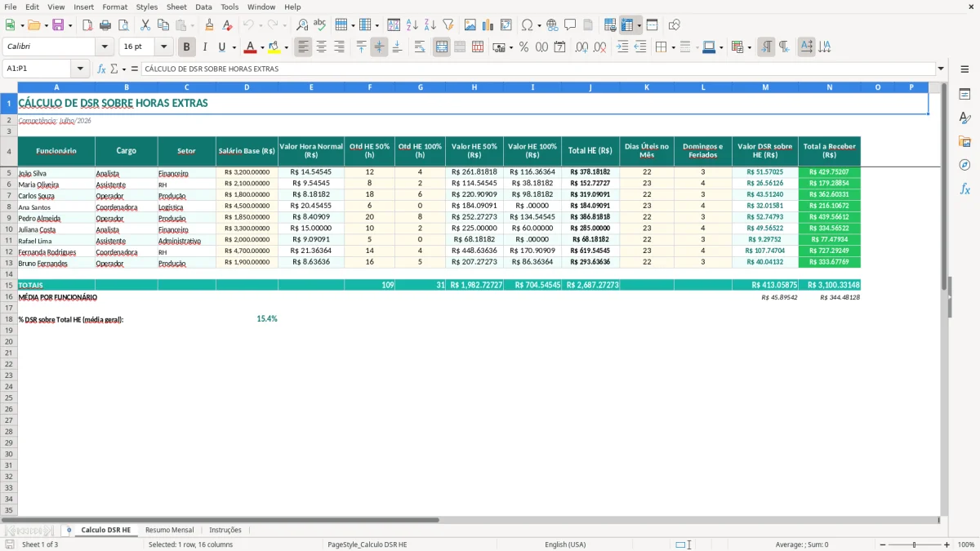Image resolution: width=980 pixels, height=551 pixels.
Task: Remove a decimal place
Action: 599,47
